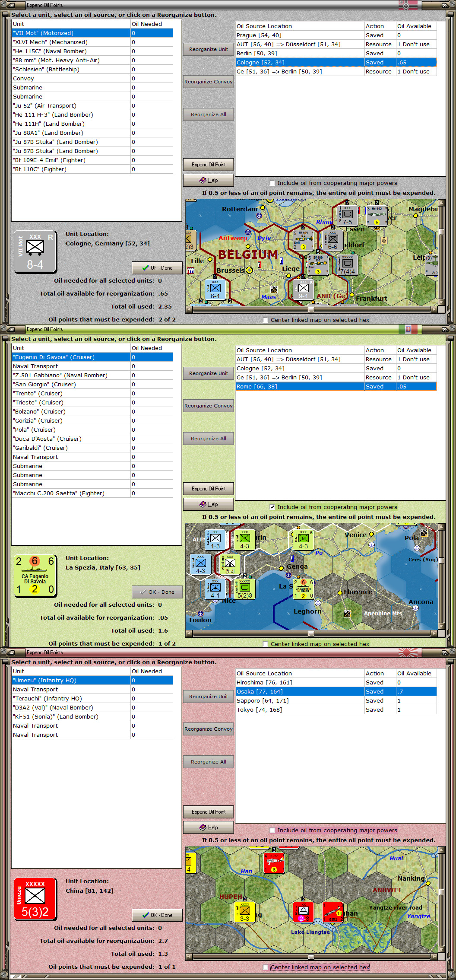Select the Bf 109 fighter counter near Liege
This screenshot has width=456, height=980.
318,264
